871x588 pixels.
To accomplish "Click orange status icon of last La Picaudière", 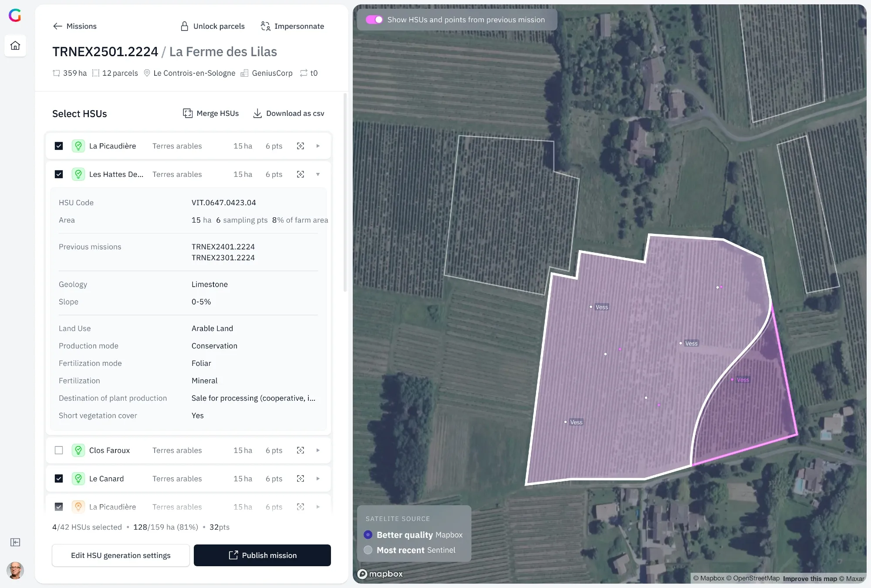I will coord(78,507).
